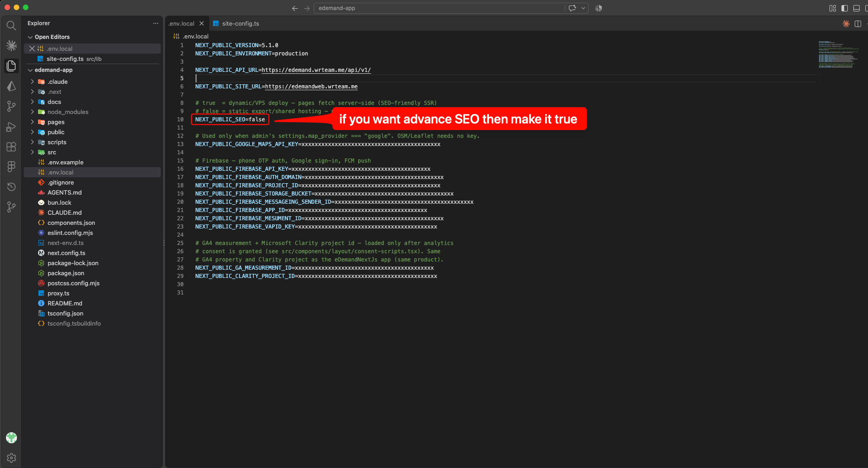The image size is (868, 468).
Task: Click the Explorer more actions ellipsis
Action: pos(156,23)
